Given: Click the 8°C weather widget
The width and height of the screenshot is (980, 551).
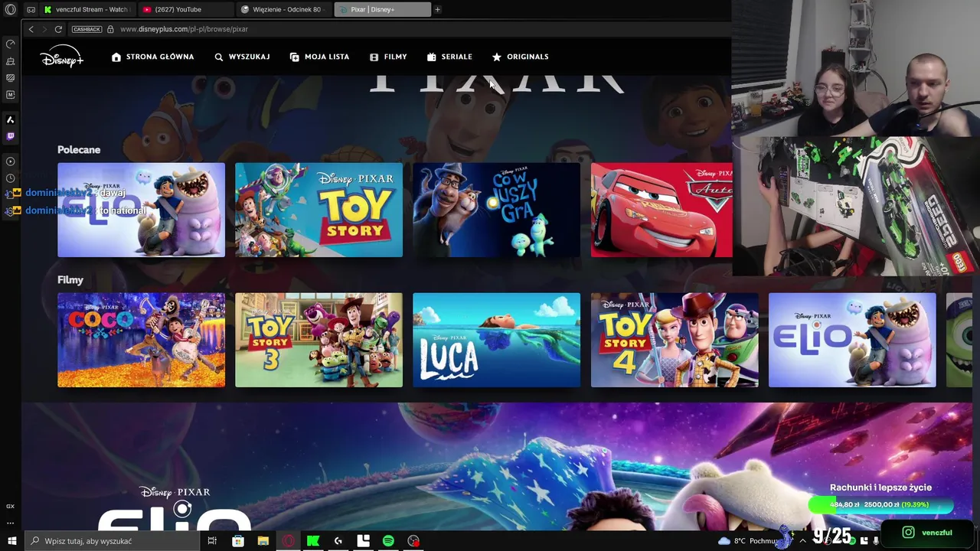Looking at the screenshot, I should [749, 541].
